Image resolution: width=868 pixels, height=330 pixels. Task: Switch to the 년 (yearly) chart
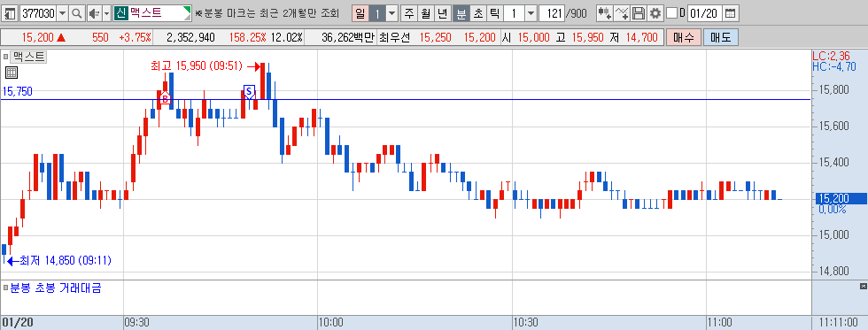444,13
